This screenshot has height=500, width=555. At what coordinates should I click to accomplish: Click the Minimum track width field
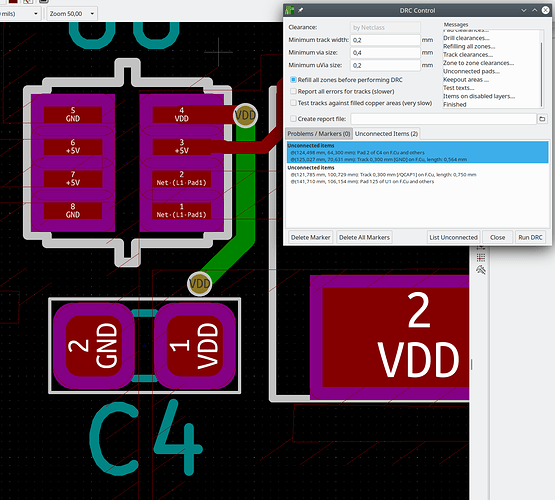pyautogui.click(x=385, y=40)
